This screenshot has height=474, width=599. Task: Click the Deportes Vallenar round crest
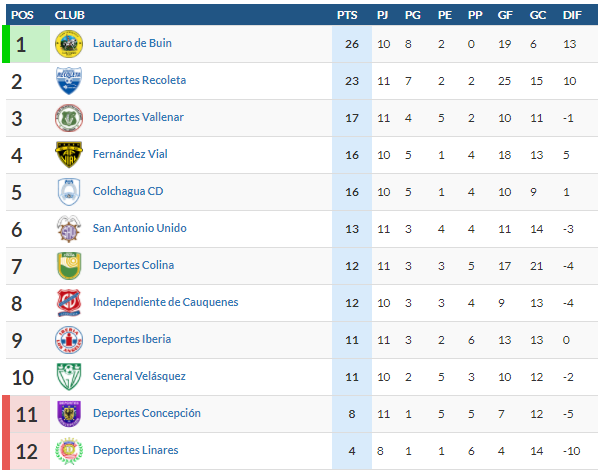(x=69, y=118)
